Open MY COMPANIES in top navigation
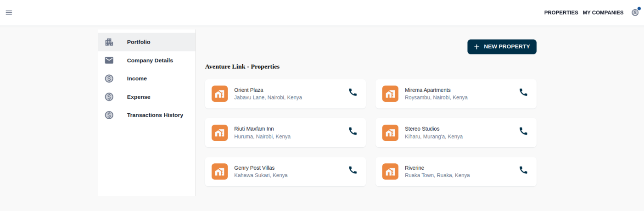 pyautogui.click(x=603, y=13)
